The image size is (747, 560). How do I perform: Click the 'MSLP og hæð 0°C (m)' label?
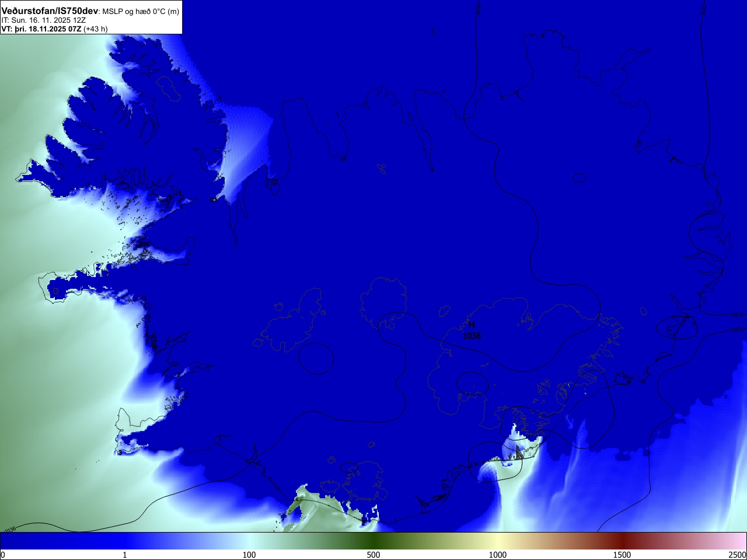(x=141, y=12)
